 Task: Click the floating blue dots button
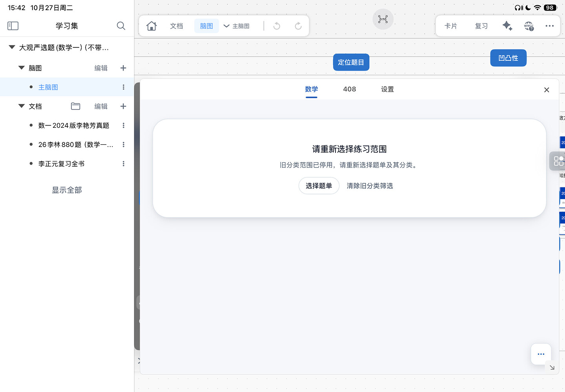(541, 354)
